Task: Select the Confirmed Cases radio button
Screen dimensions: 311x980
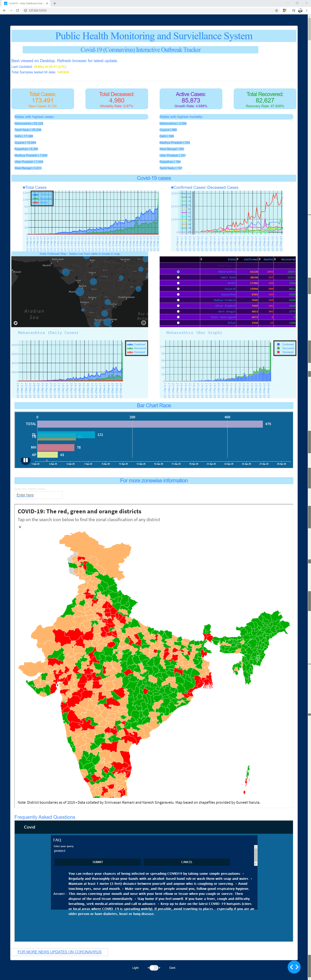Action: tap(172, 188)
